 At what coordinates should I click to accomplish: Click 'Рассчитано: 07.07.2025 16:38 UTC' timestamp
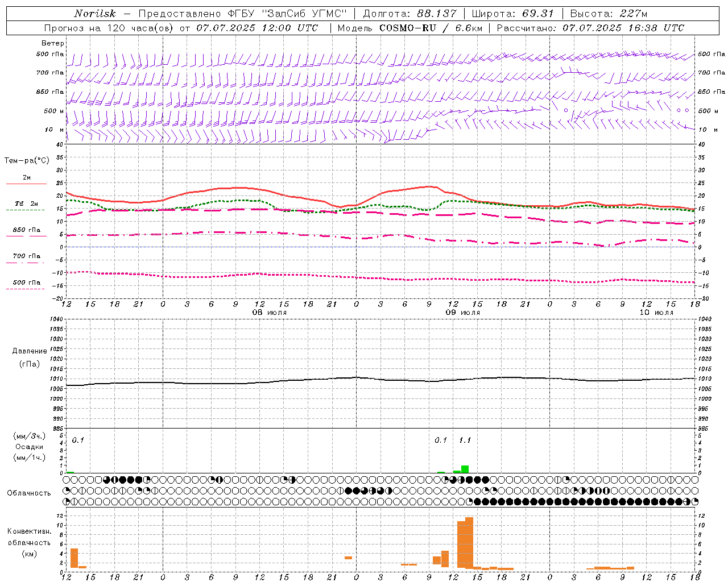coord(590,28)
